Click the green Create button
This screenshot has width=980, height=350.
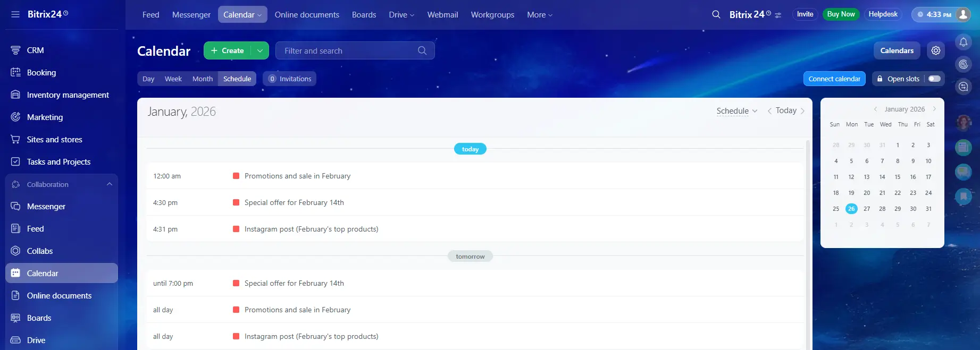(227, 50)
